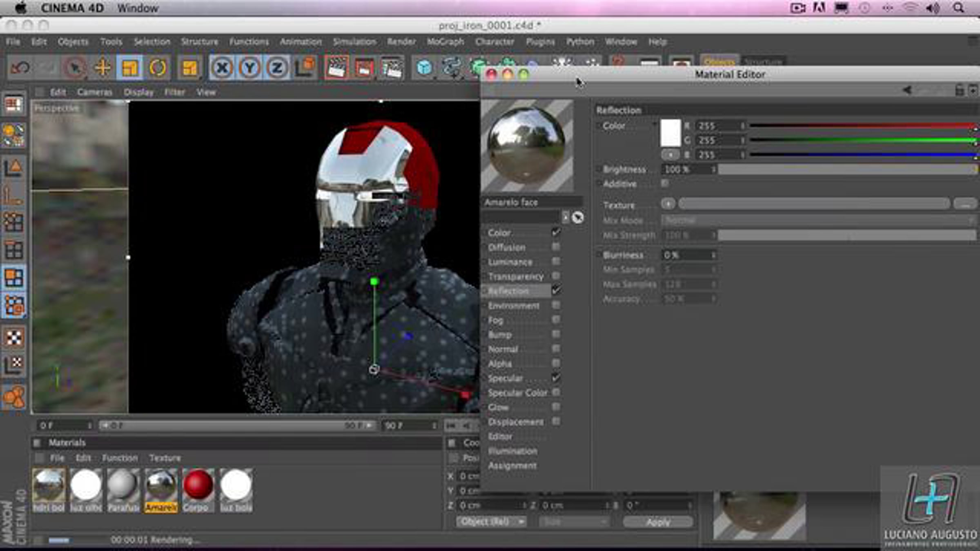
Task: Enable the Glow channel checkbox
Action: 556,407
